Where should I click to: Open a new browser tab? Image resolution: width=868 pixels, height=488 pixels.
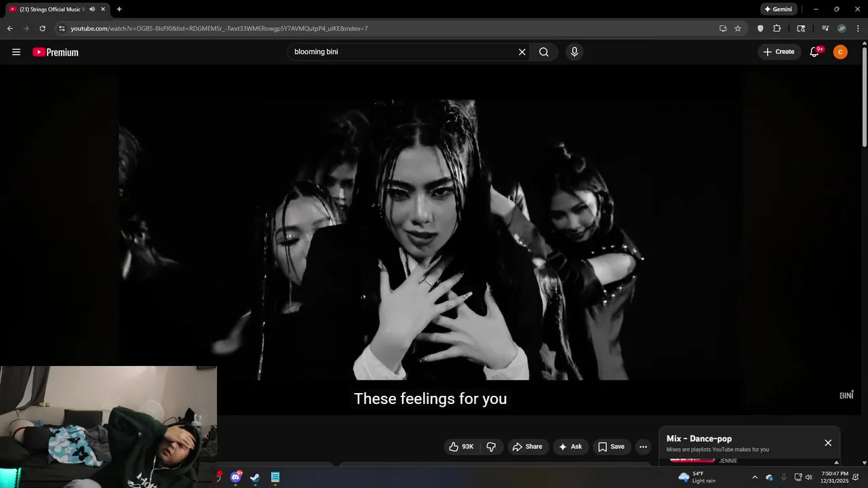[119, 9]
